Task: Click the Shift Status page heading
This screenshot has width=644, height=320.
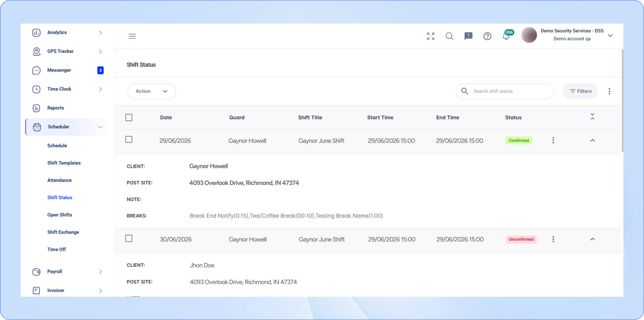Action: [141, 65]
